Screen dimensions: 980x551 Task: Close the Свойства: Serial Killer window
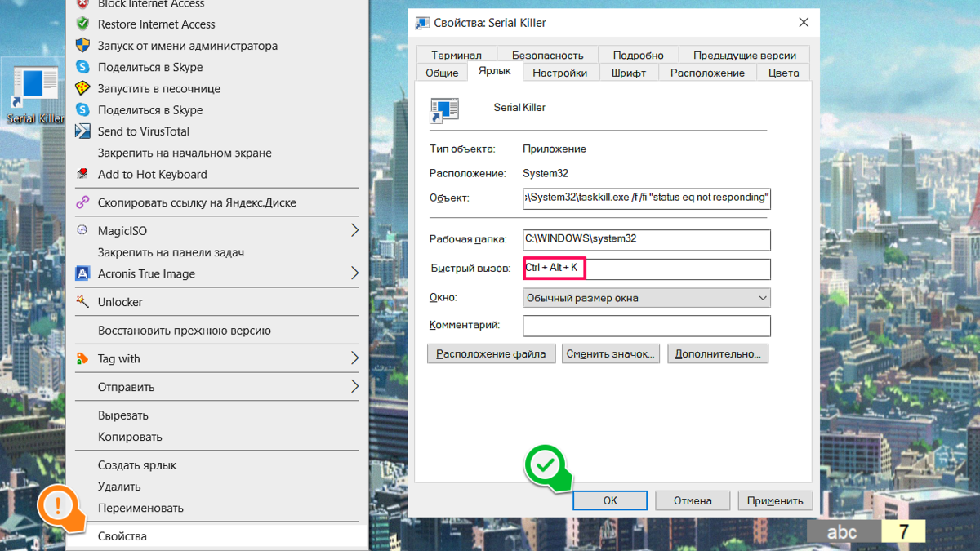[x=804, y=23]
